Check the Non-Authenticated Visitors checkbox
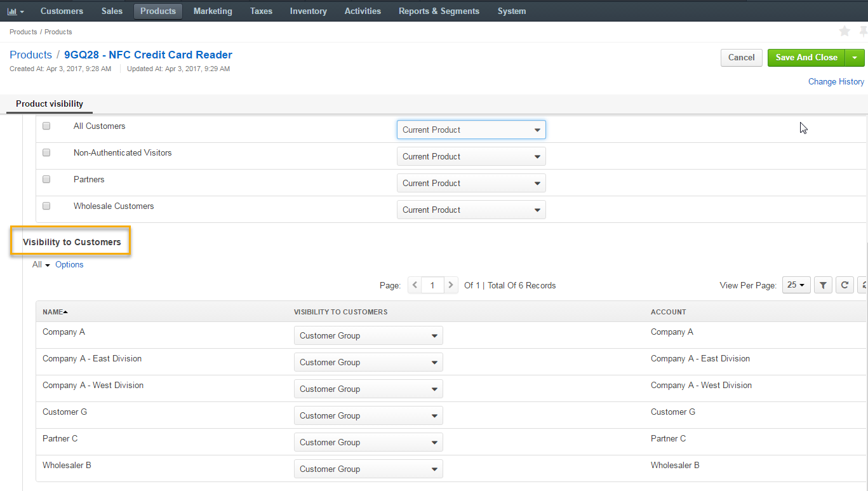Viewport: 868px width, 491px height. tap(46, 152)
